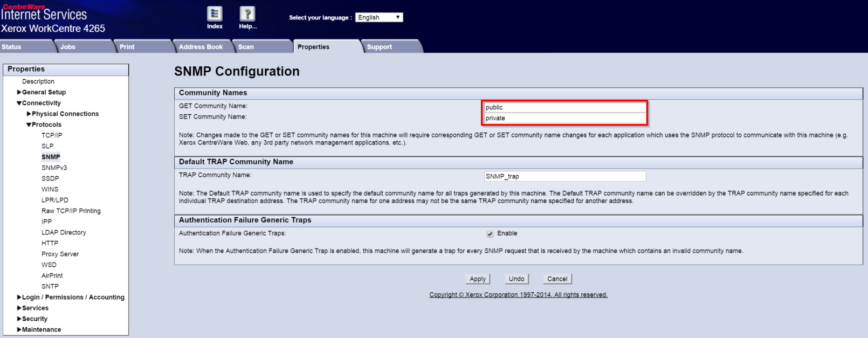
Task: Focus the TRAP Community Name field
Action: [564, 176]
